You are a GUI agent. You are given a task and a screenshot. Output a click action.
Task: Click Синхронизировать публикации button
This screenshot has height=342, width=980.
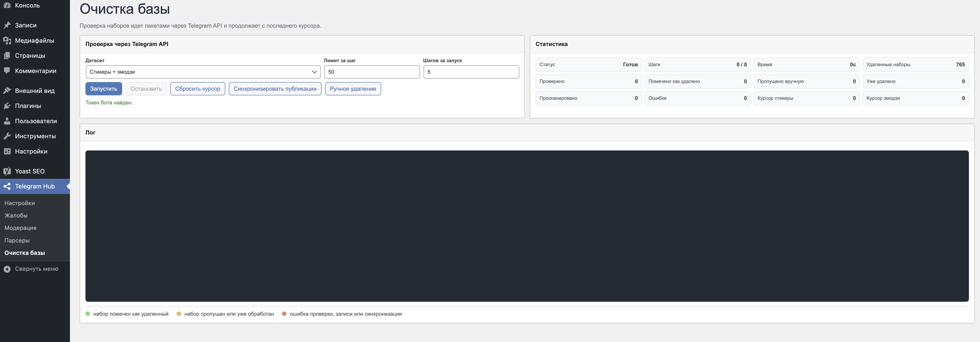coord(275,89)
